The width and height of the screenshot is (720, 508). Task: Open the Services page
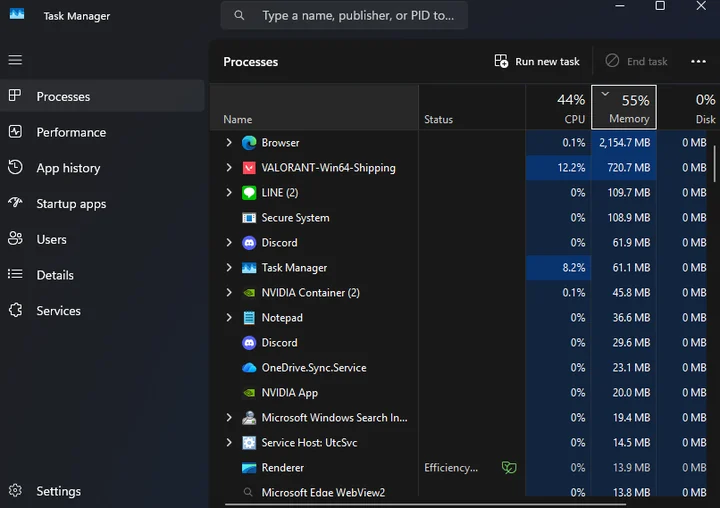coord(102,310)
